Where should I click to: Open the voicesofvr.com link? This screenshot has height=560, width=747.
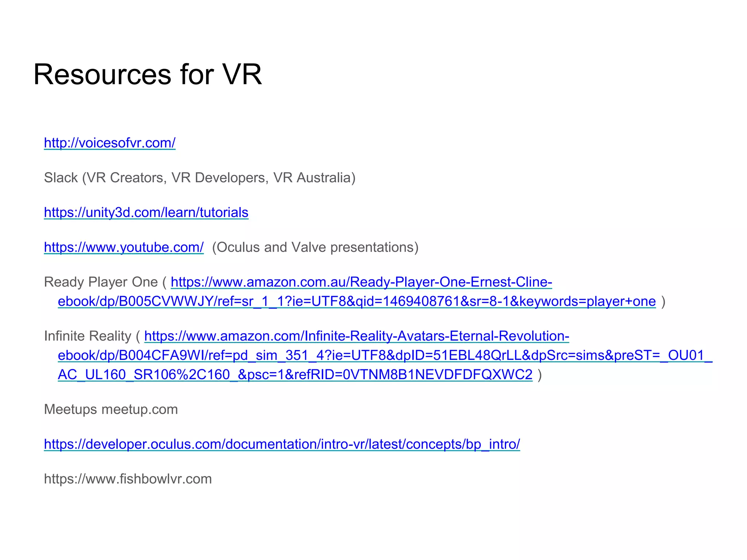110,143
